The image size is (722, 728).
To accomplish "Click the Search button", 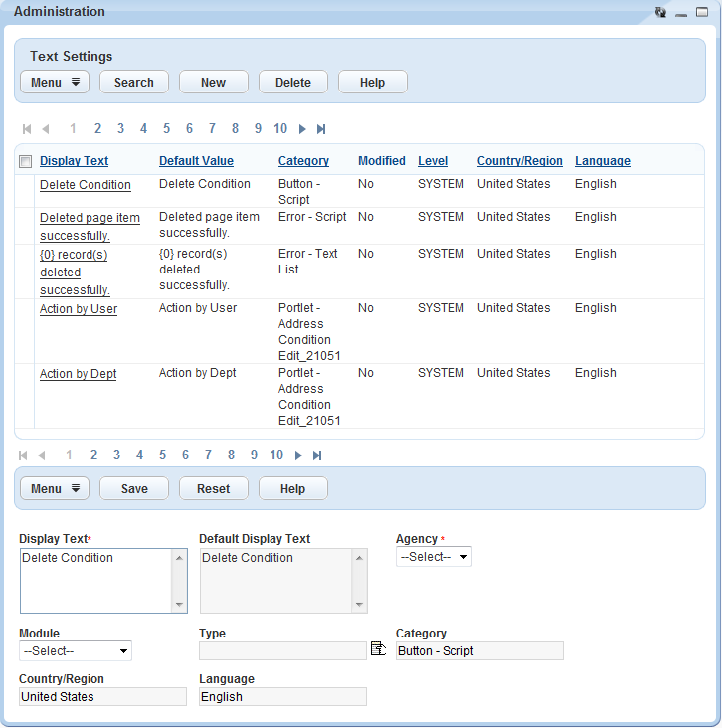I will (x=134, y=83).
